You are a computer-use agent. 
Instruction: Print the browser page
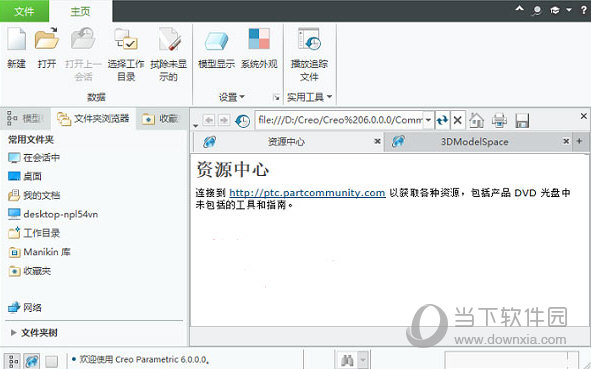pyautogui.click(x=499, y=121)
